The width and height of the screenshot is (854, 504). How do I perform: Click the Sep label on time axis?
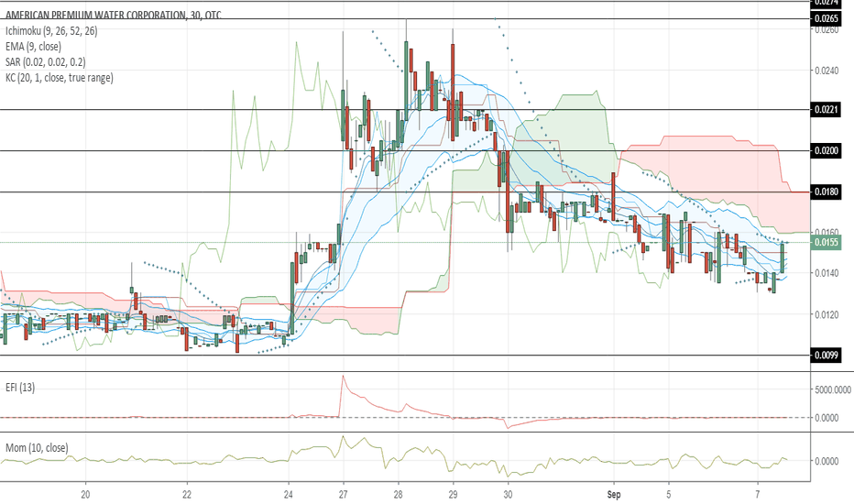click(x=614, y=495)
